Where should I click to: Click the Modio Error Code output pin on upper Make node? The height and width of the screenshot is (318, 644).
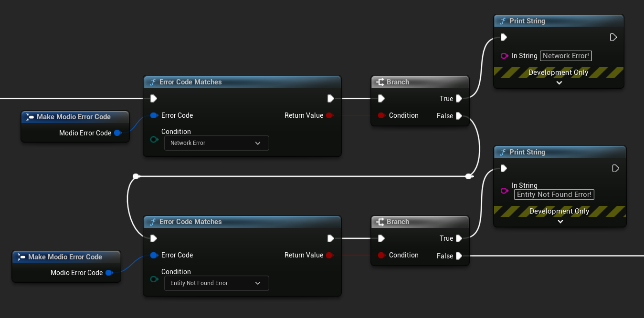[117, 133]
